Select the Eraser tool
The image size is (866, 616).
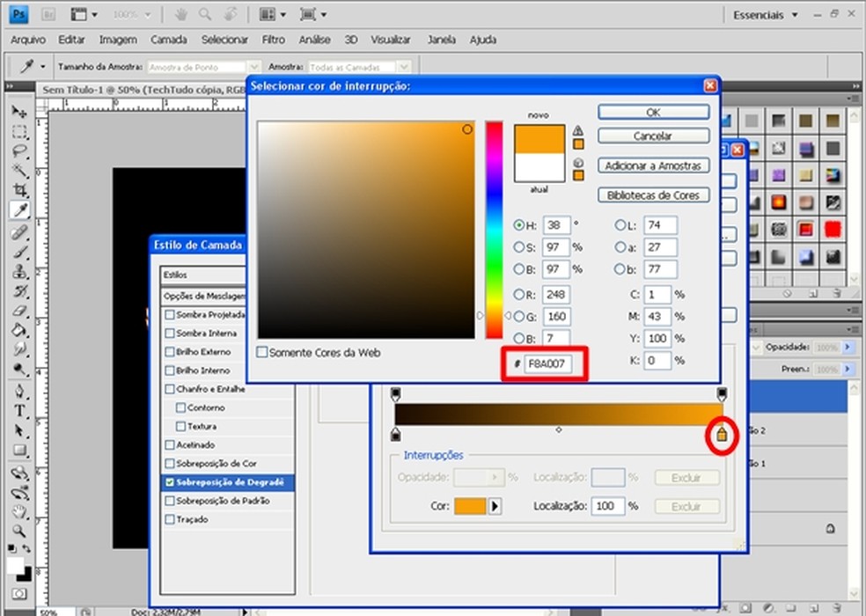(x=19, y=310)
